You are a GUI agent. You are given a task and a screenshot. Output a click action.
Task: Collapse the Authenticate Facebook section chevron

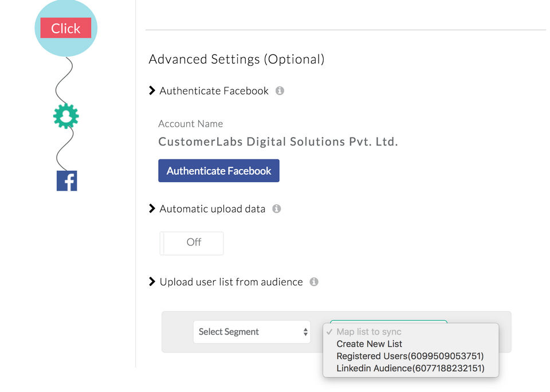(x=152, y=91)
